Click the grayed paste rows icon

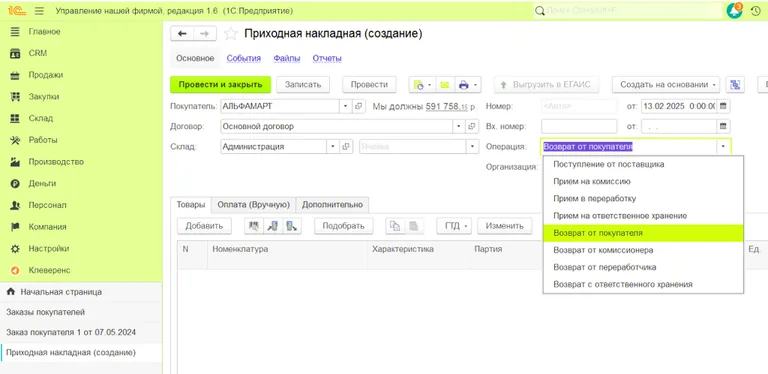414,226
